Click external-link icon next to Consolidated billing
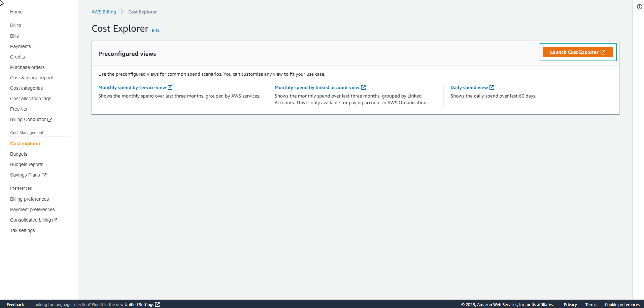The height and width of the screenshot is (308, 644). click(55, 220)
